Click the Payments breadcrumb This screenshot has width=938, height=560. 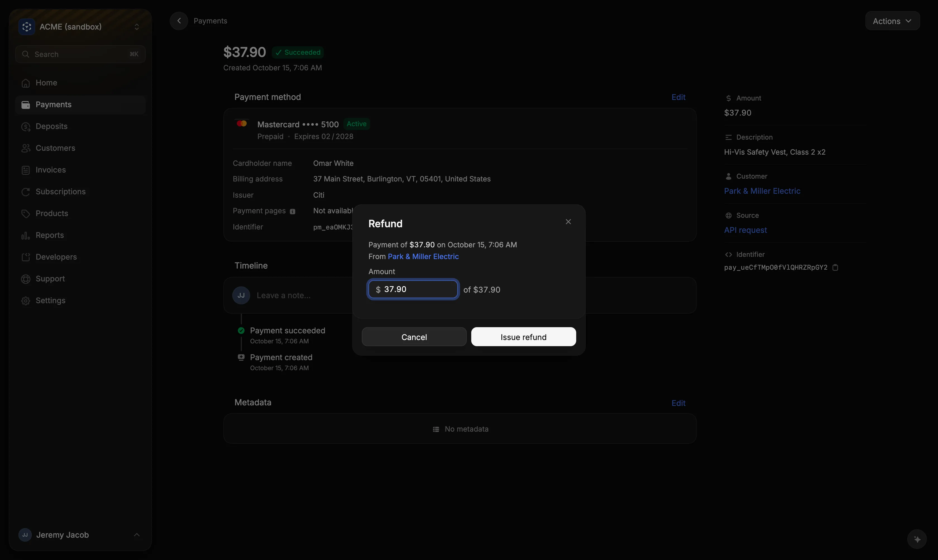tap(210, 21)
